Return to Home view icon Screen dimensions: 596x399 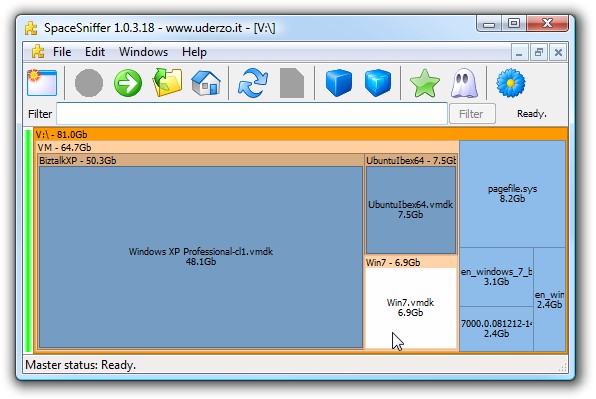pyautogui.click(x=206, y=82)
